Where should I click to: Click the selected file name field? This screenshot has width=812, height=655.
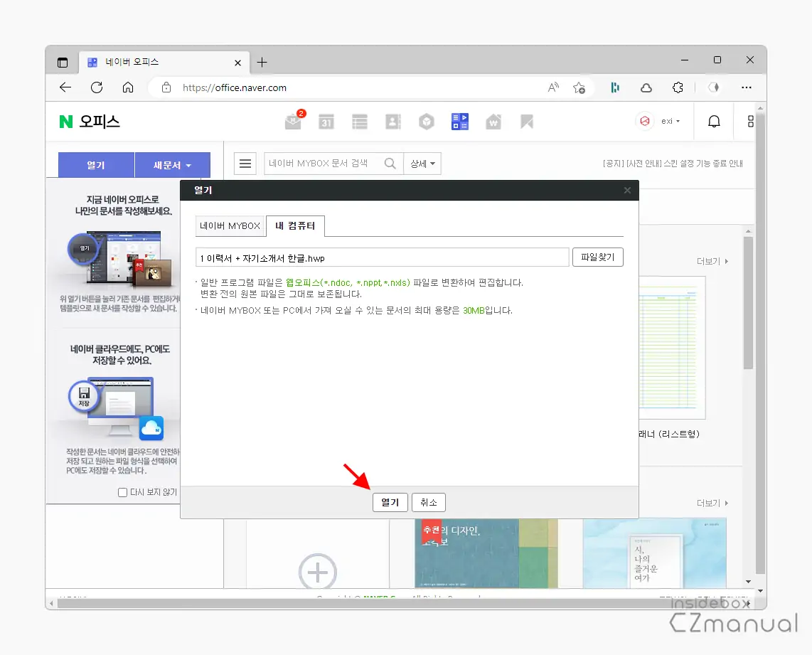coord(382,258)
